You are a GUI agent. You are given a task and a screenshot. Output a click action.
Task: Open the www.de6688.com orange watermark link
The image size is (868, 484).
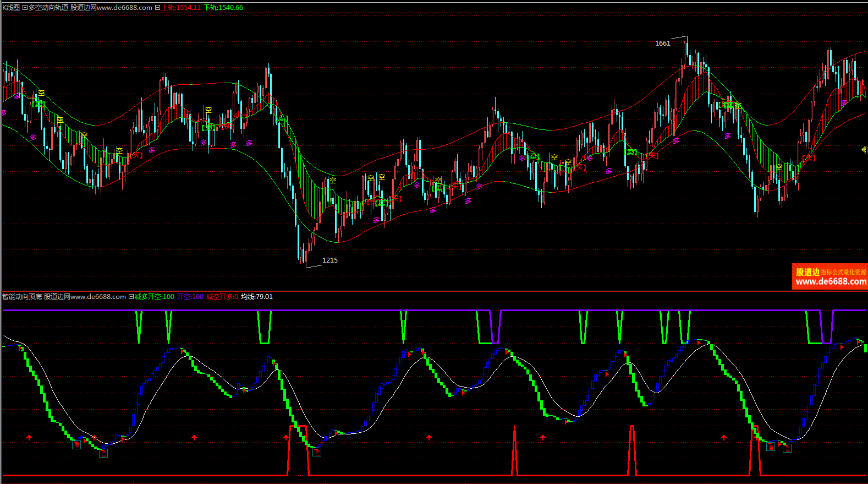click(x=831, y=281)
